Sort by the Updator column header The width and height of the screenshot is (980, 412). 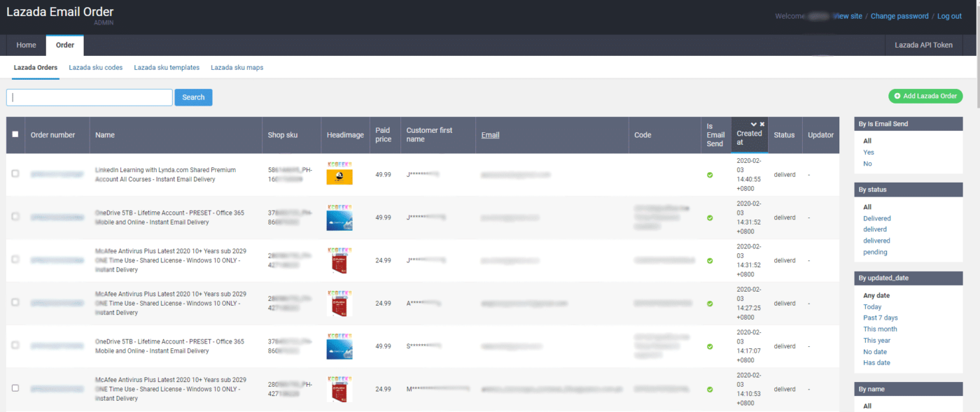click(x=820, y=135)
